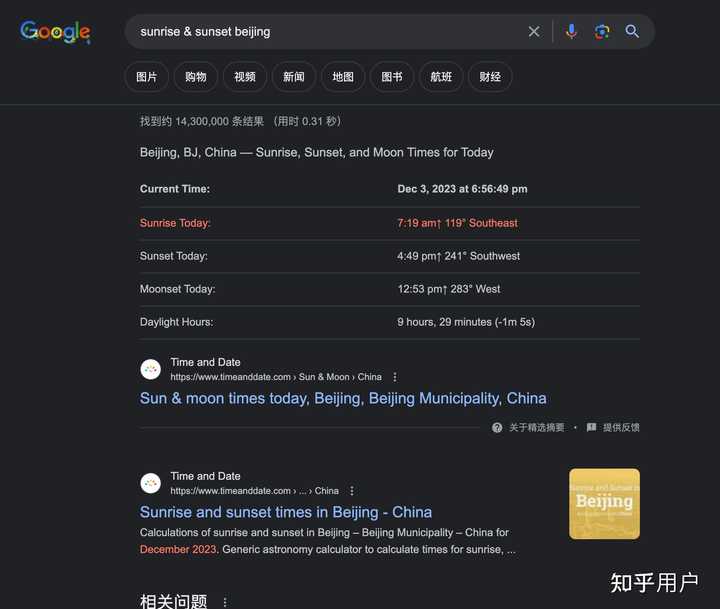This screenshot has width=720, height=609.
Task: Click the result count '找到约 14,300,000 条结果'
Action: point(202,122)
